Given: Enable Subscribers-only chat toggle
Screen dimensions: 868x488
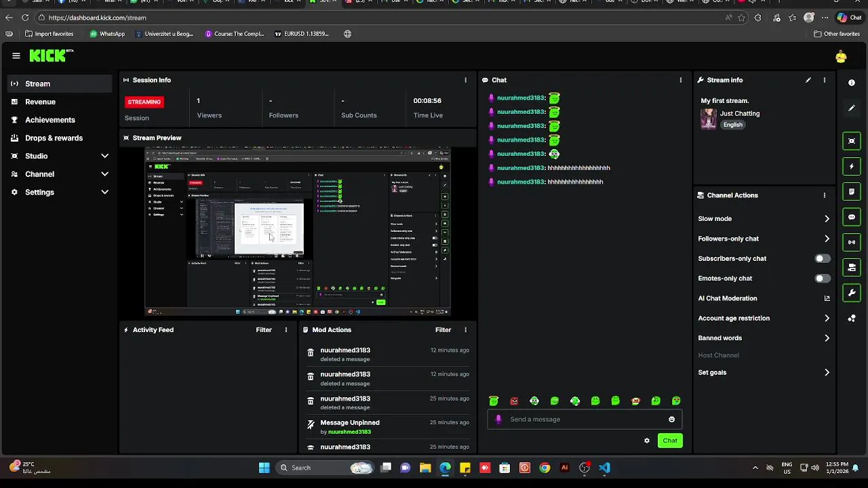Looking at the screenshot, I should coord(823,258).
